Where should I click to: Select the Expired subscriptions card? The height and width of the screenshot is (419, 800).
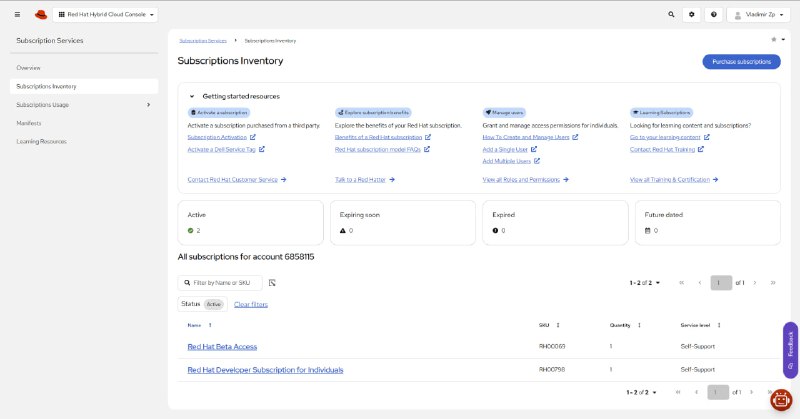pyautogui.click(x=555, y=223)
